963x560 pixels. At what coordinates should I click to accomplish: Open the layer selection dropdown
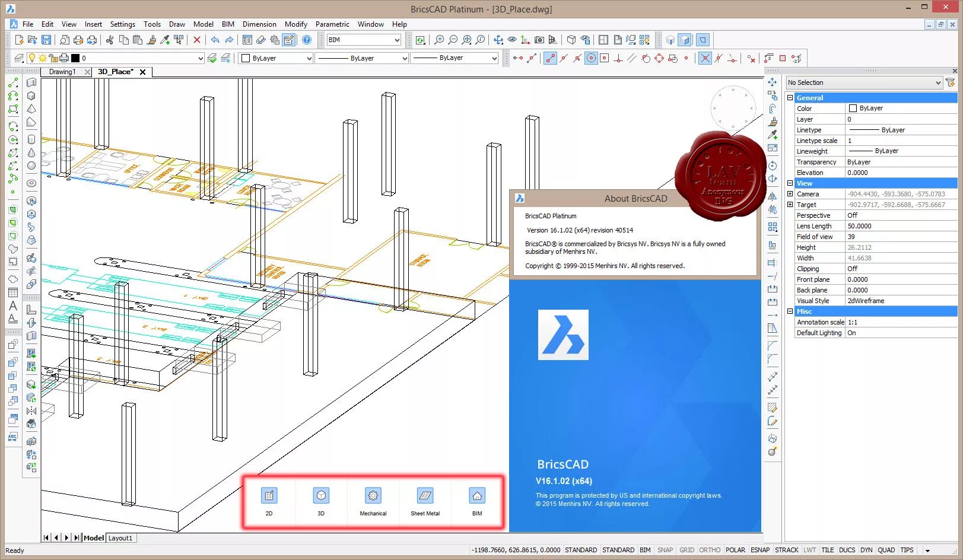tap(200, 58)
